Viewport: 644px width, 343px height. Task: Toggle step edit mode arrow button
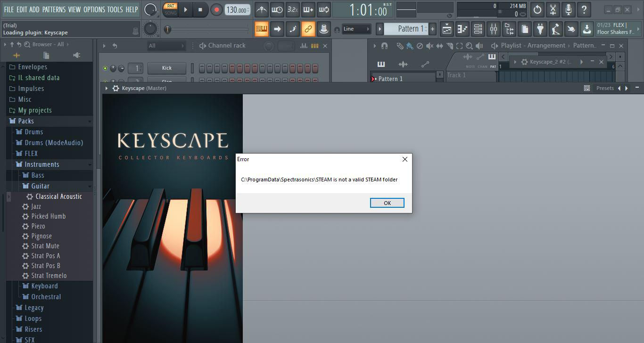[277, 29]
